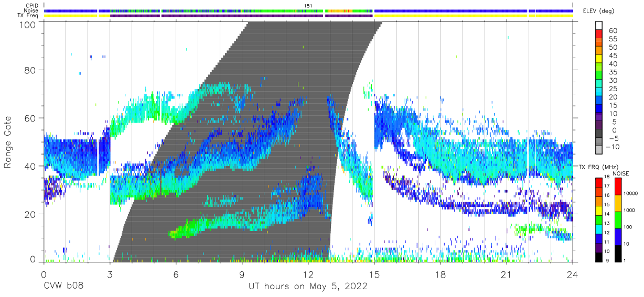Click the UT hour tick label 3
Screen dimensions: 644x297
pyautogui.click(x=110, y=274)
